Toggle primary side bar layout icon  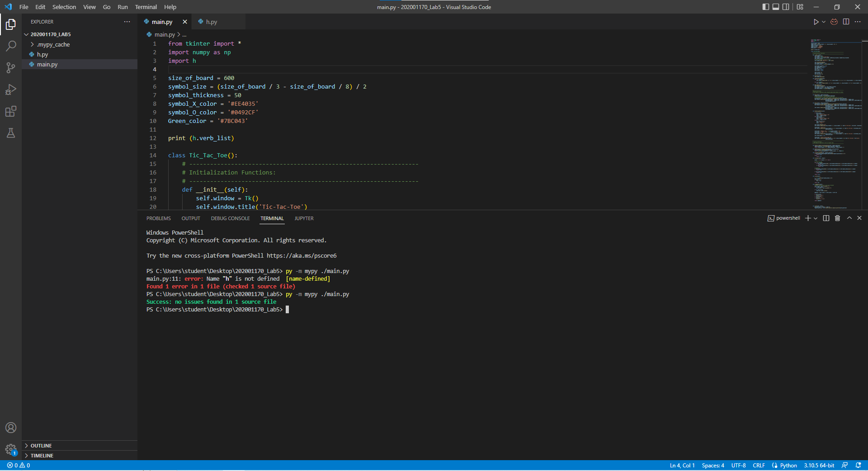click(765, 7)
